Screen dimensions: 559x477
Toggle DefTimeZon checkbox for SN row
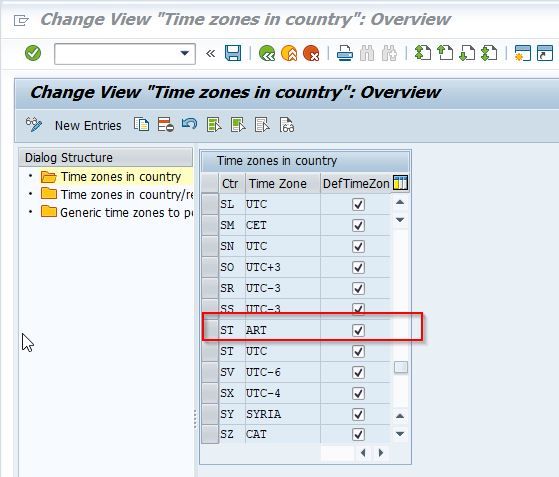coord(358,246)
